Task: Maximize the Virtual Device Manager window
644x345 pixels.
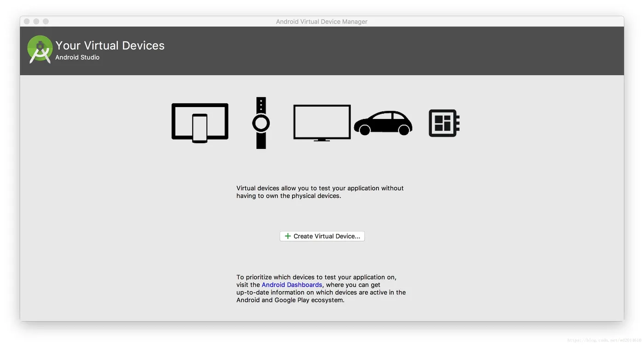Action: (46, 22)
